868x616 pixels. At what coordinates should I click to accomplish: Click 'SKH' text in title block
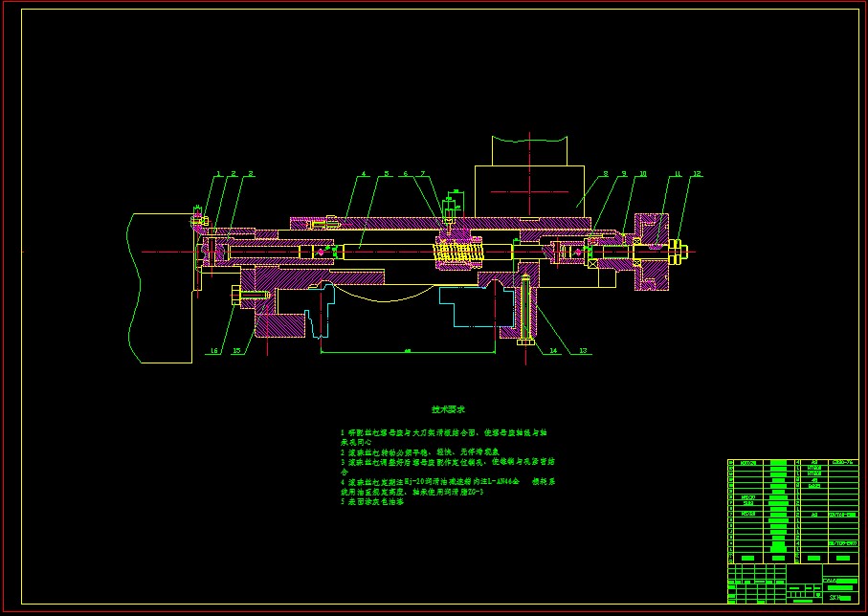(x=836, y=598)
